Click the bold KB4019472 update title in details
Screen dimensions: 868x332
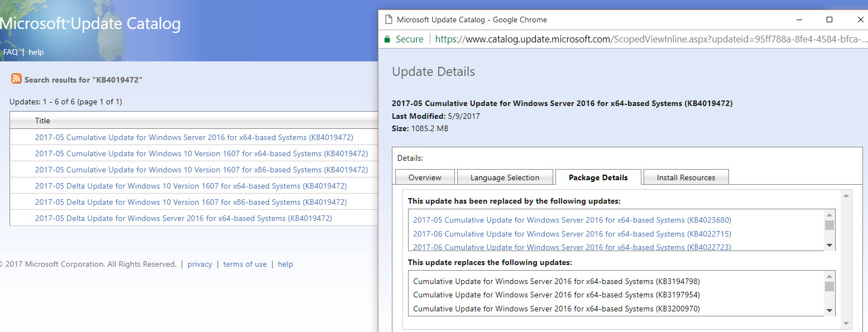[x=562, y=103]
